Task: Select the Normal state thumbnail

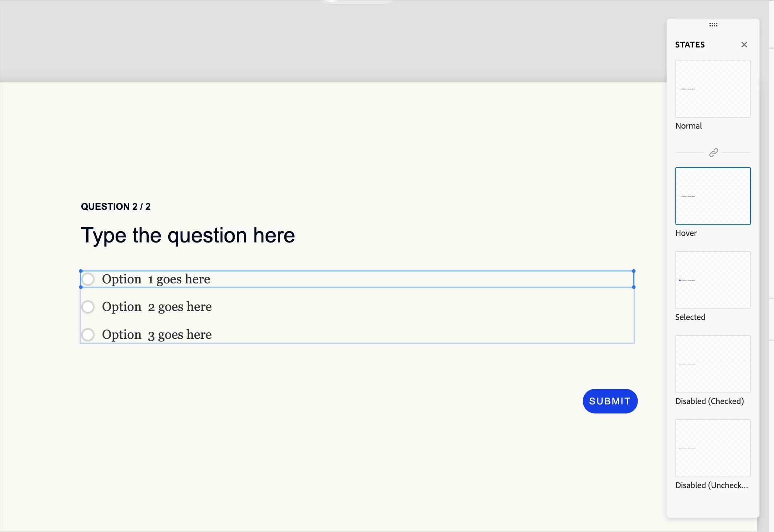Action: (713, 89)
